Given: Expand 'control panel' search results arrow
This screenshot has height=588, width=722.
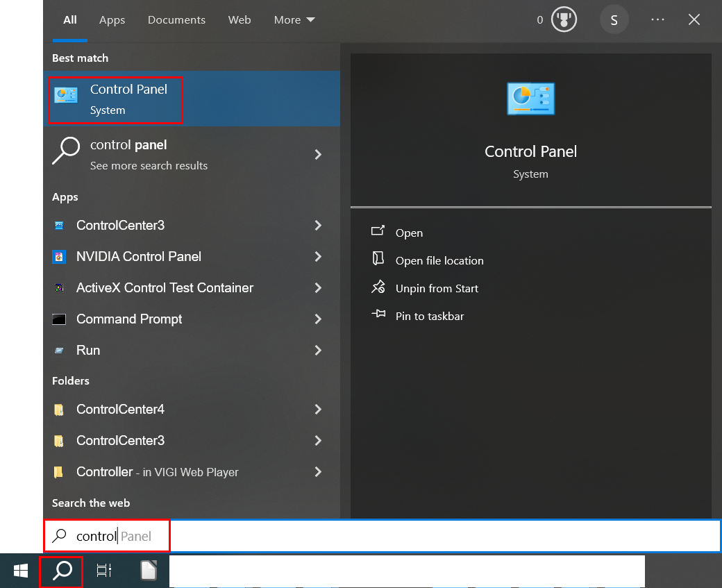Looking at the screenshot, I should click(318, 155).
